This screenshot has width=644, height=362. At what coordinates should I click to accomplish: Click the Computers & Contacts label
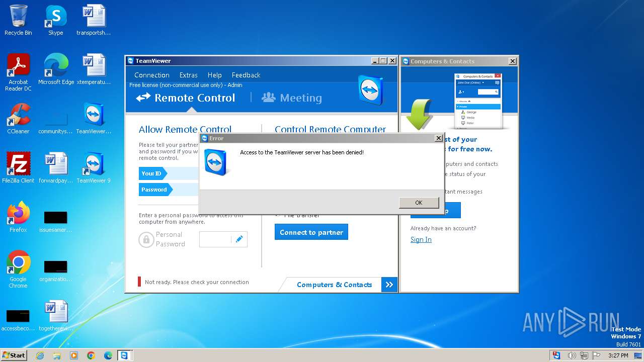coord(334,285)
